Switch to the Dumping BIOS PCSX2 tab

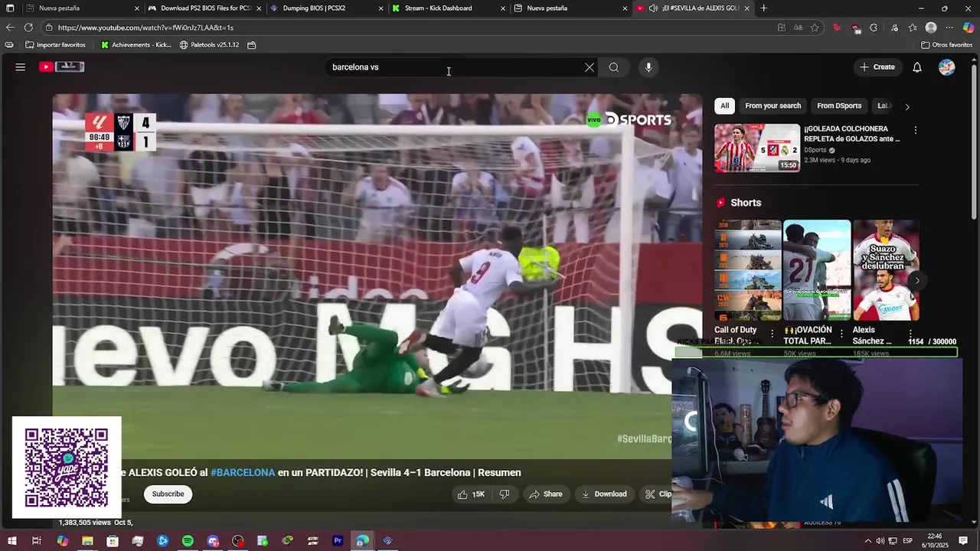[x=325, y=8]
